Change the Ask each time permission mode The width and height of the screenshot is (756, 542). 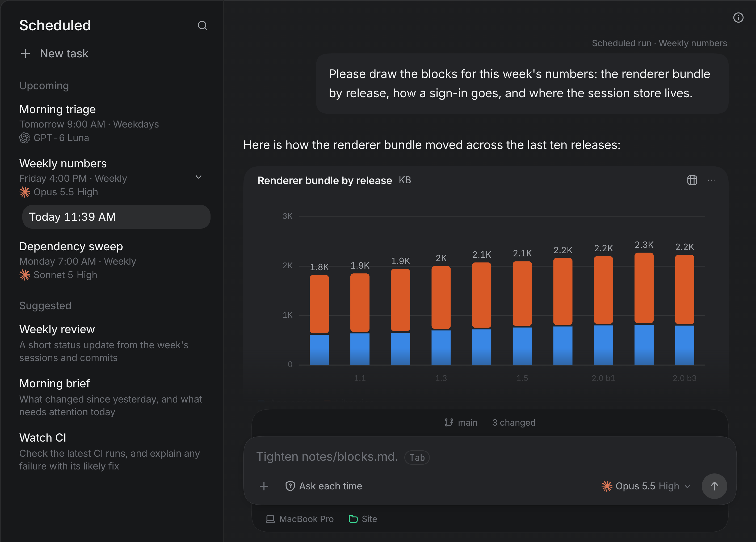pos(323,486)
